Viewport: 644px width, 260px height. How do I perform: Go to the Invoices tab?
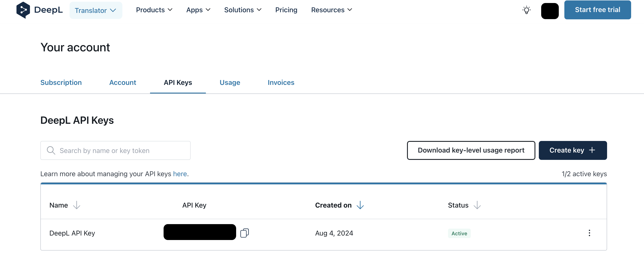[281, 82]
